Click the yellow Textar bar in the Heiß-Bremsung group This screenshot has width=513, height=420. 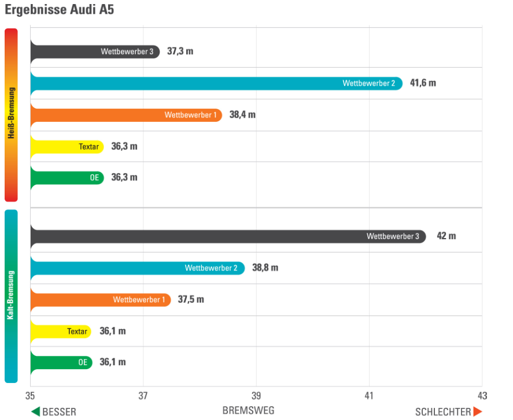point(67,147)
